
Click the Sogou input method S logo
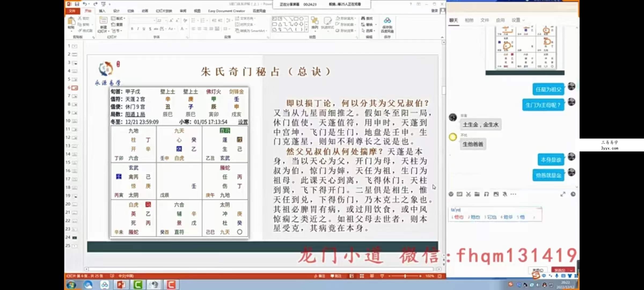(x=536, y=275)
